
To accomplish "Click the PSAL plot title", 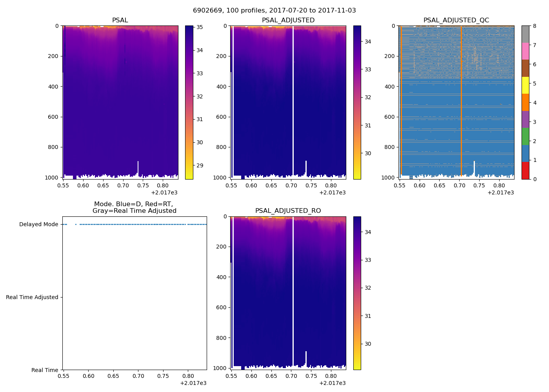I will 120,20.
